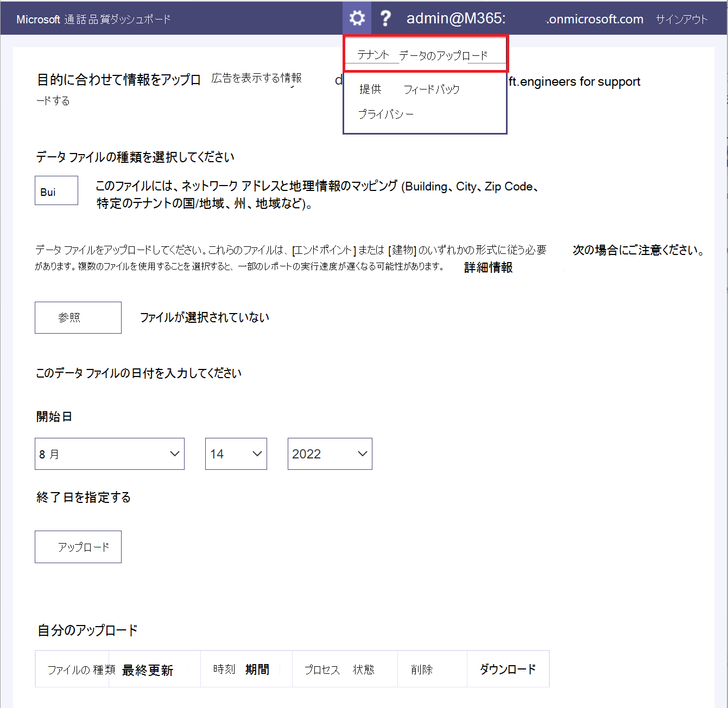Click the 開始日 label
This screenshot has height=708, width=728.
[54, 416]
